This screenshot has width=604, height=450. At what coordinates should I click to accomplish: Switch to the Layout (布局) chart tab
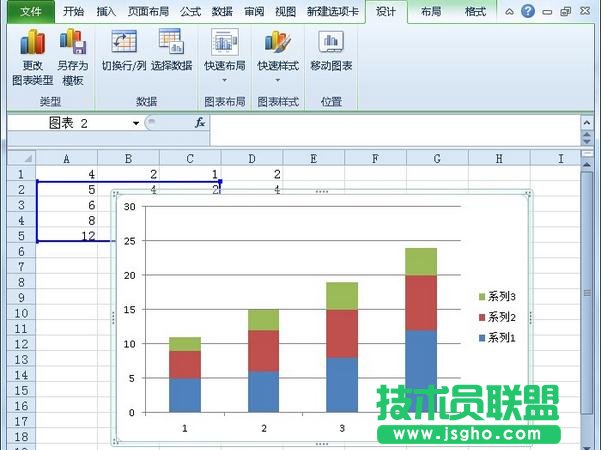(x=430, y=12)
